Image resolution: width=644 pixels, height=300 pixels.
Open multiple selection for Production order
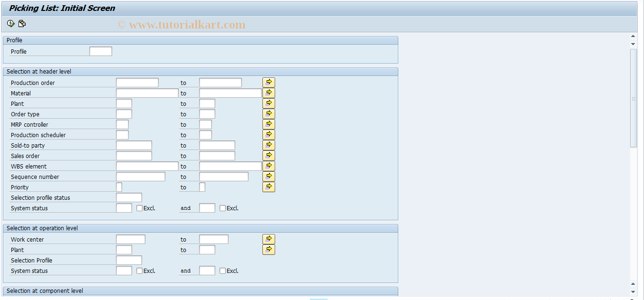tap(269, 82)
